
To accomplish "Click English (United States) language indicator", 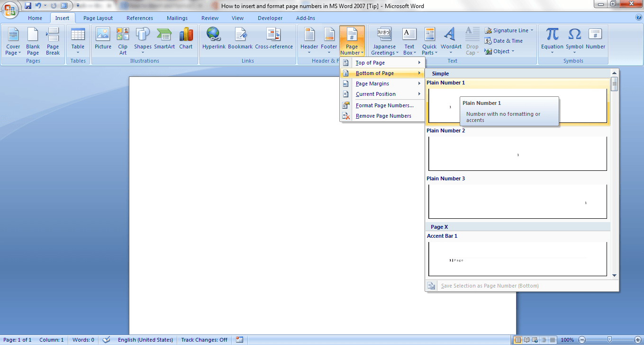I will point(145,340).
